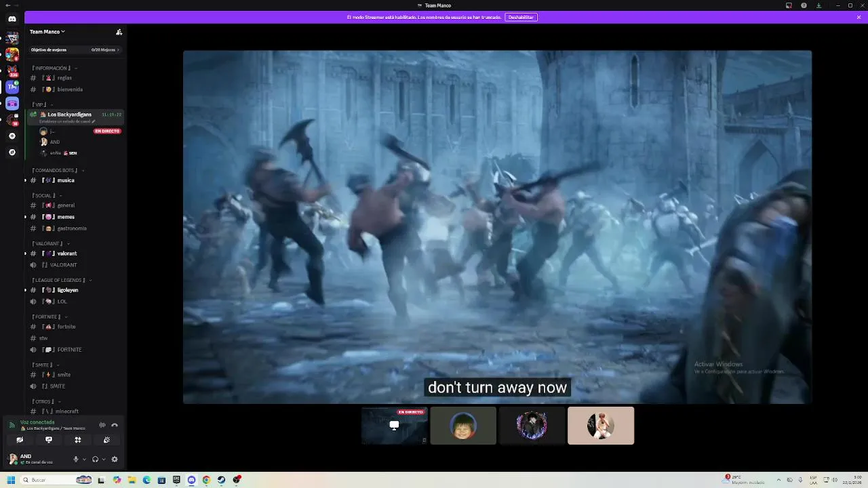The image size is (868, 488).
Task: Open the Windows Start menu
Action: (11, 480)
